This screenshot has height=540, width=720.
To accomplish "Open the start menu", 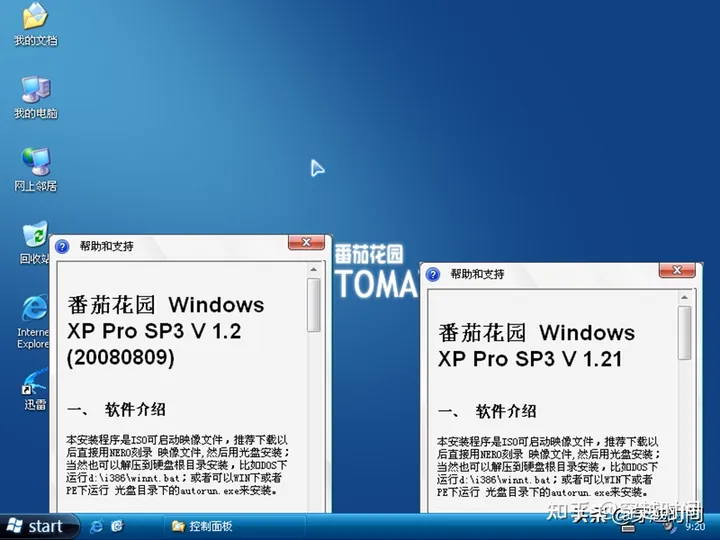I will click(39, 526).
